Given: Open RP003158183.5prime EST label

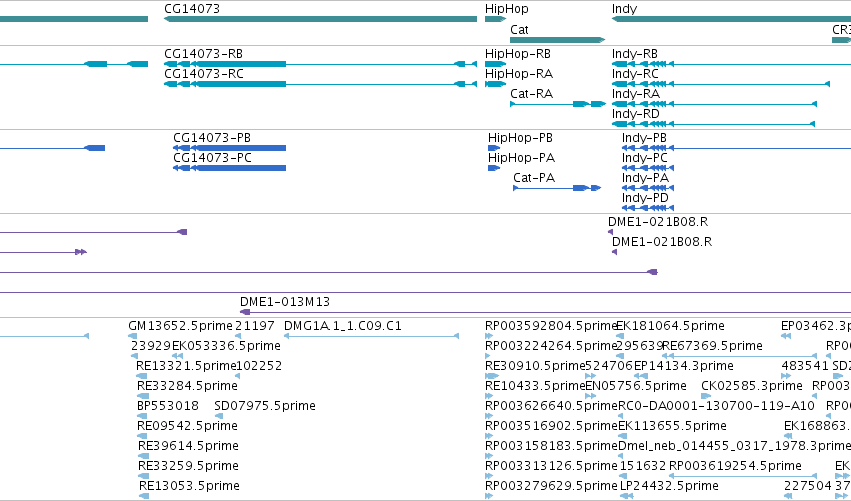Looking at the screenshot, I should click(x=551, y=446).
